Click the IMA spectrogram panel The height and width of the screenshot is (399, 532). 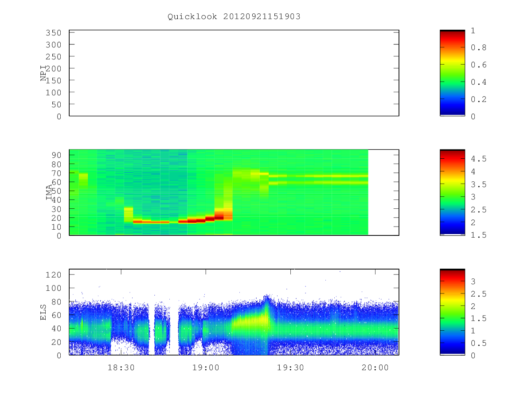[x=234, y=192]
